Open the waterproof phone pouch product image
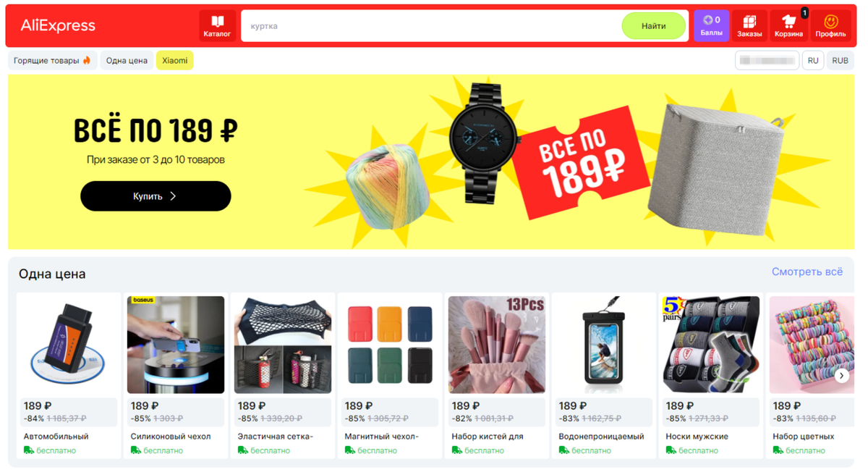The image size is (868, 475). pyautogui.click(x=604, y=345)
